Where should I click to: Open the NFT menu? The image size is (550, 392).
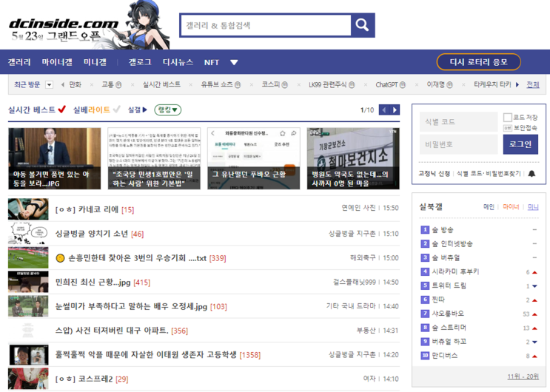[212, 62]
